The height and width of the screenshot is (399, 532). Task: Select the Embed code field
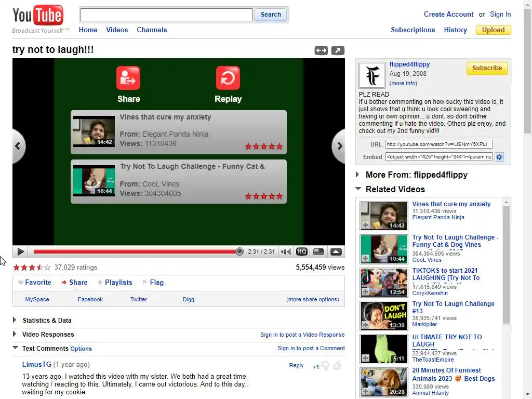[438, 157]
